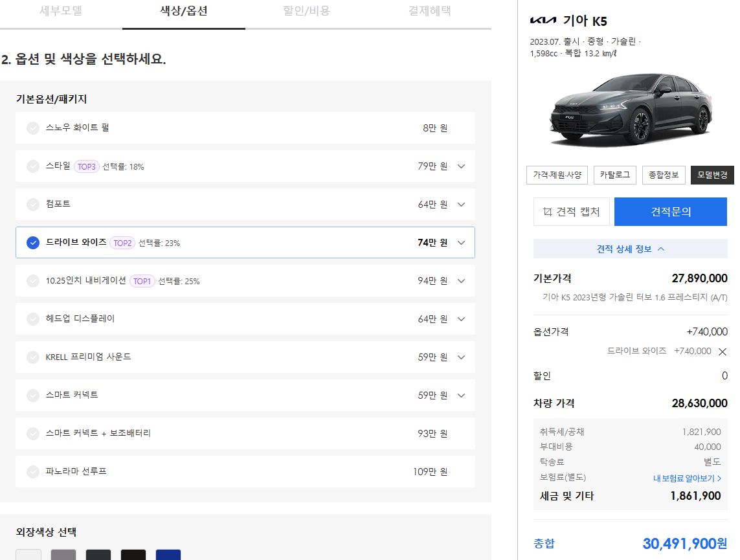Click the Kia logo icon

[543, 20]
